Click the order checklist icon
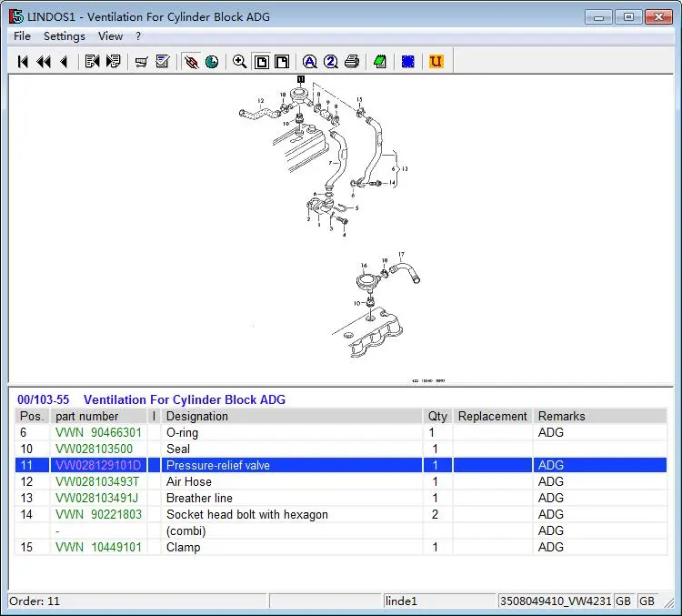Image resolution: width=682 pixels, height=616 pixels. pos(163,61)
